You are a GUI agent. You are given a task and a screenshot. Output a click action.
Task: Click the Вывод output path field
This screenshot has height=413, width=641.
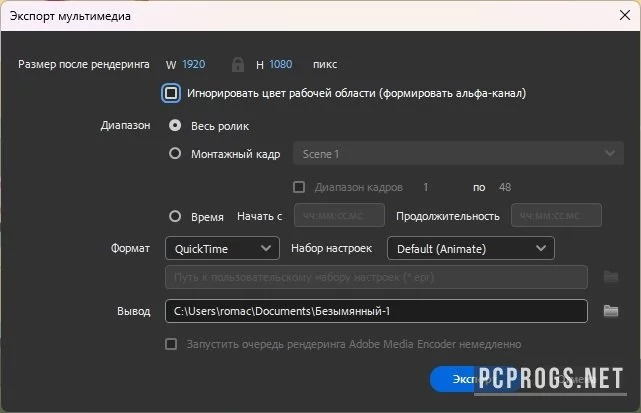pyautogui.click(x=376, y=311)
